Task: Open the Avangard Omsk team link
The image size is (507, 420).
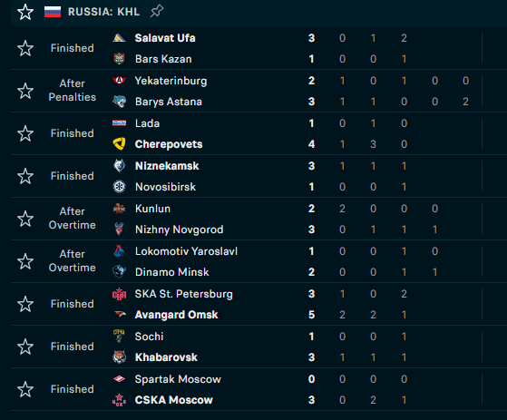Action: point(177,315)
